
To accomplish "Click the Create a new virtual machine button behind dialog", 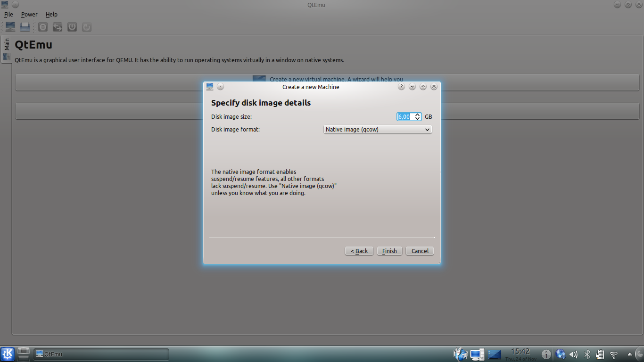I will pyautogui.click(x=328, y=82).
